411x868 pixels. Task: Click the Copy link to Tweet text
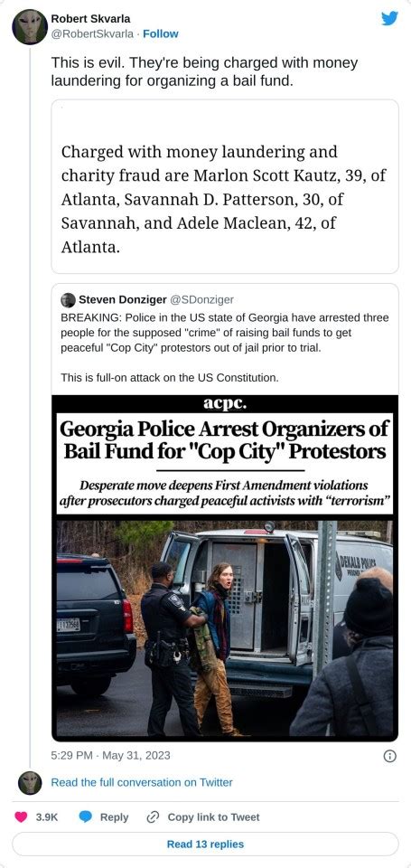pos(213,816)
